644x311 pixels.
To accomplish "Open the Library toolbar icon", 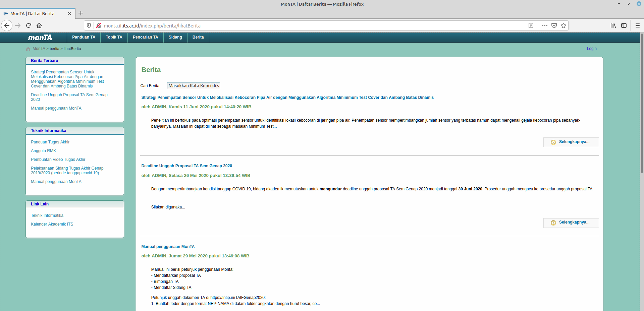I will pos(613,25).
